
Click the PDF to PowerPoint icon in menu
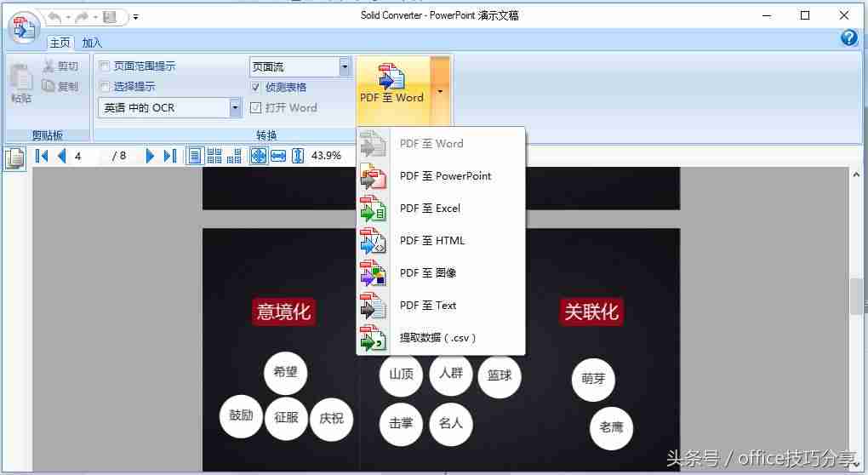pyautogui.click(x=373, y=176)
